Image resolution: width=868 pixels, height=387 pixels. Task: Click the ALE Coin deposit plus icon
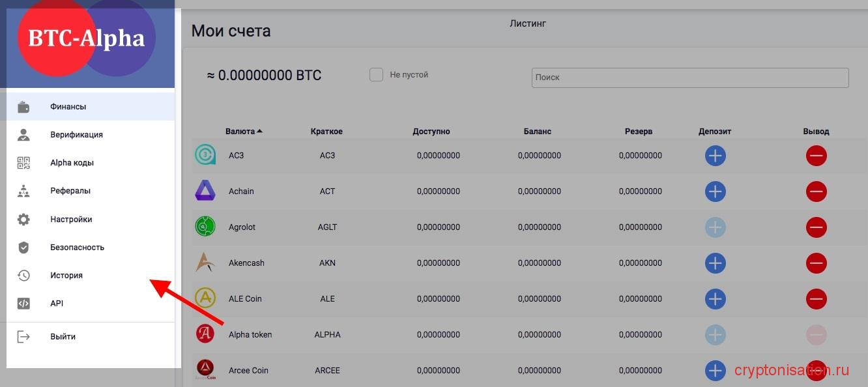pyautogui.click(x=715, y=299)
